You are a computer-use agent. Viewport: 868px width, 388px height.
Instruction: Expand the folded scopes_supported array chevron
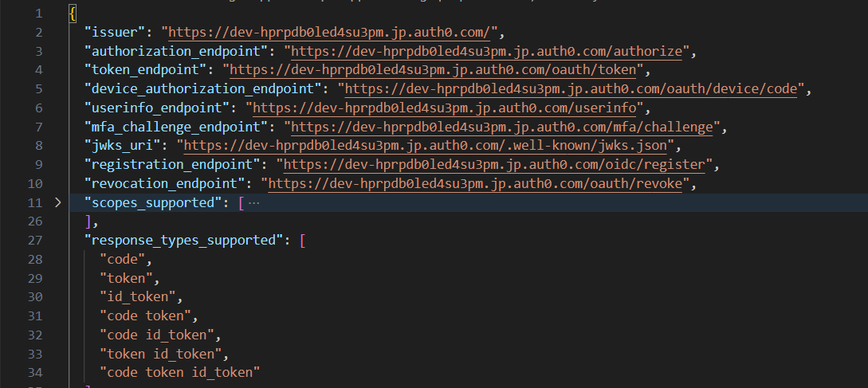(x=57, y=203)
